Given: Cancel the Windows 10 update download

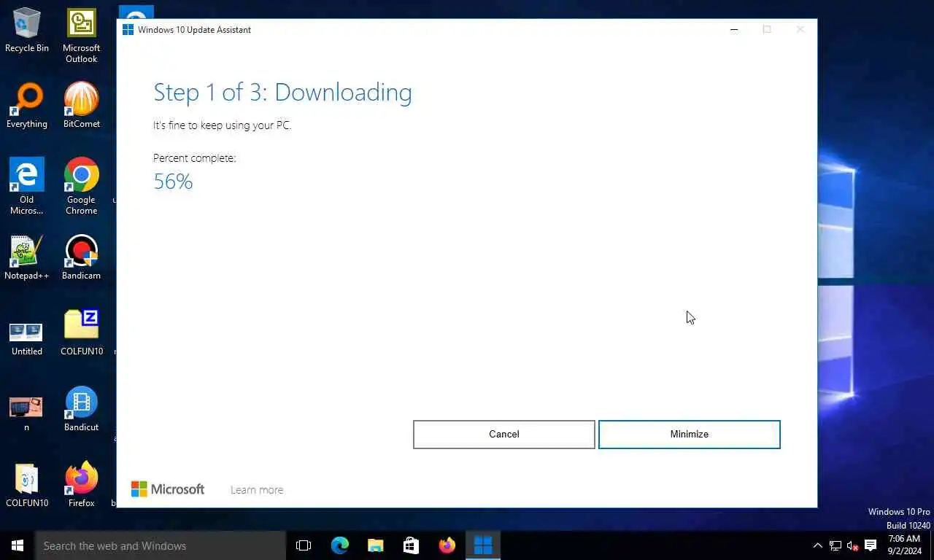Looking at the screenshot, I should pyautogui.click(x=504, y=434).
